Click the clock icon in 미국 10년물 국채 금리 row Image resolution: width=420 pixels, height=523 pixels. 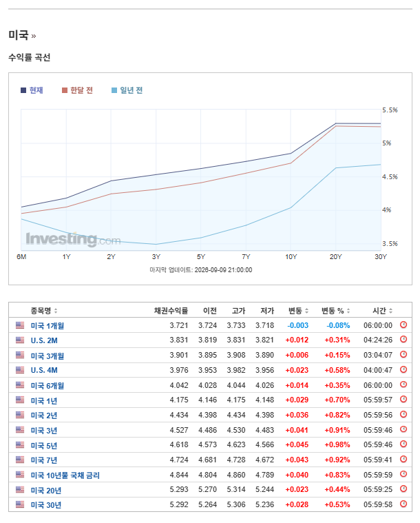pyautogui.click(x=403, y=474)
